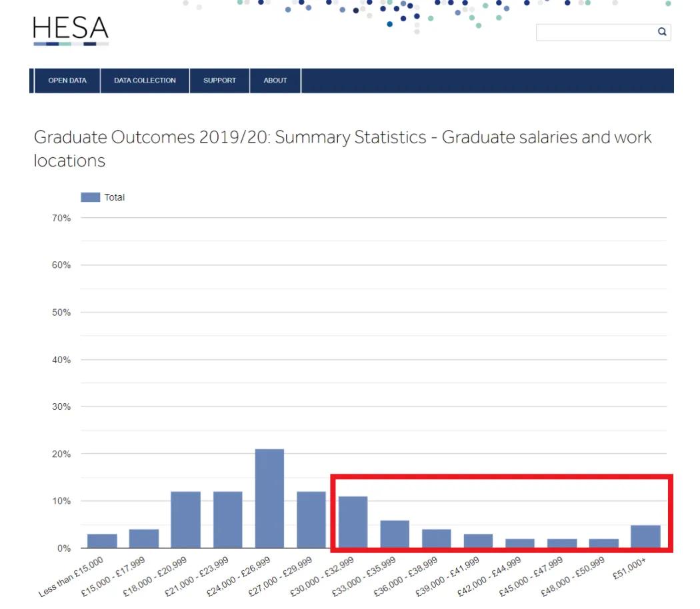Viewport: 700px width, 609px height.
Task: Open the About menu item
Action: 275,81
